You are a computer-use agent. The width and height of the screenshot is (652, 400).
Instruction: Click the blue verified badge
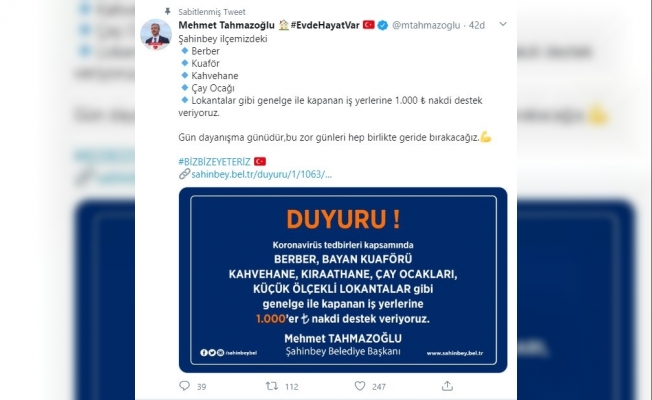[x=383, y=25]
